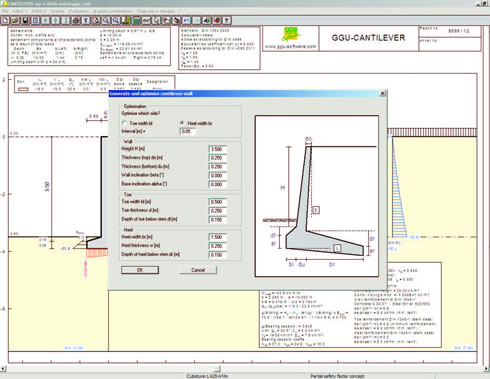Confirm the dialog with OK

pyautogui.click(x=140, y=270)
